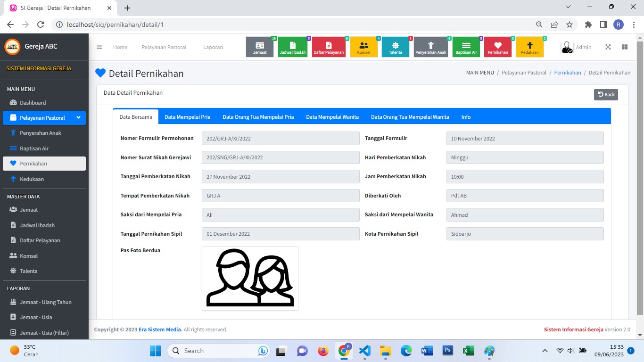The width and height of the screenshot is (644, 362).
Task: Open Excel from the Windows taskbar
Action: click(468, 351)
